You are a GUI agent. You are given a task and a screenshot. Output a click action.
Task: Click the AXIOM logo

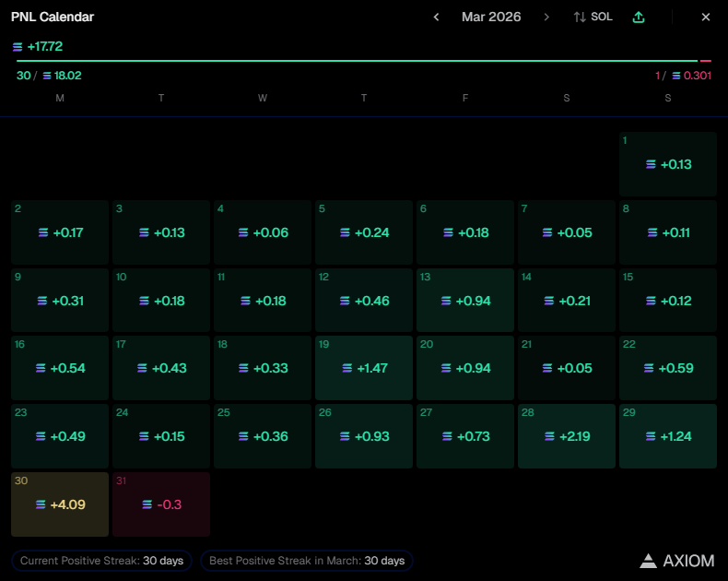(677, 561)
